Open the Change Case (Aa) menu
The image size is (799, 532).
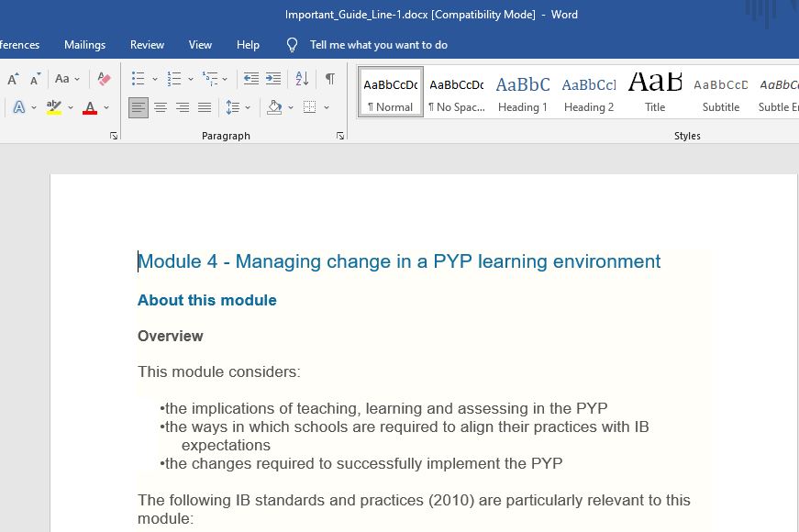click(x=67, y=79)
